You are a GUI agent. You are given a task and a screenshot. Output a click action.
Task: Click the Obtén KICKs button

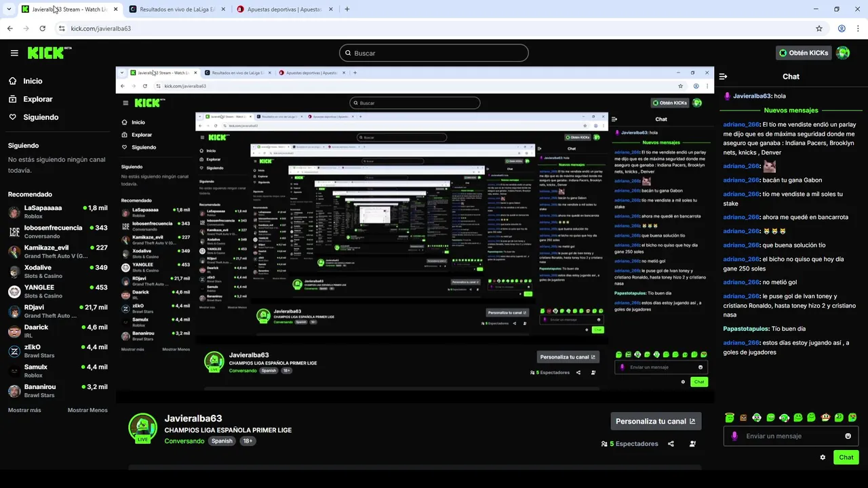804,53
